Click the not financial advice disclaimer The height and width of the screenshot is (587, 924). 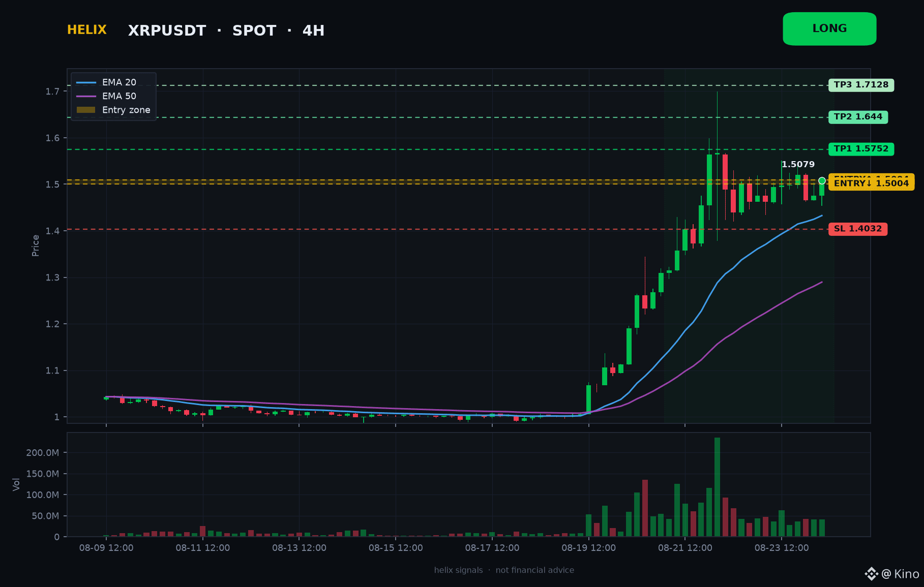pos(535,570)
